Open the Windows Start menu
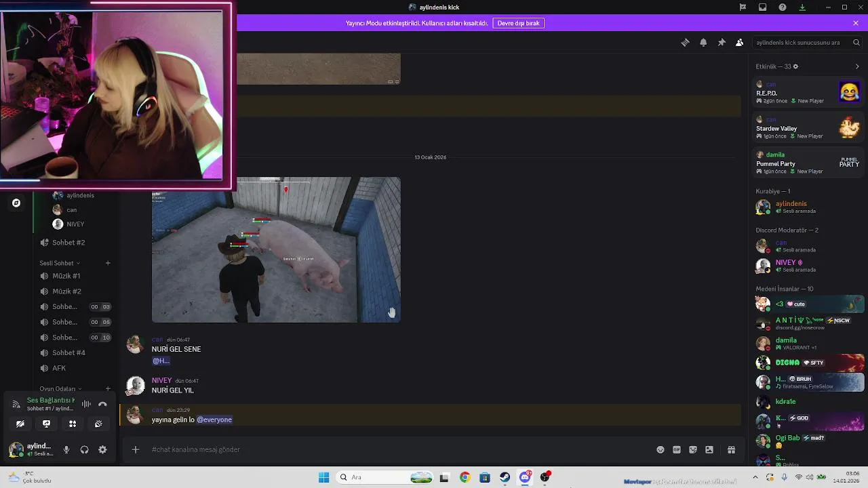This screenshot has width=868, height=488. pos(323,477)
